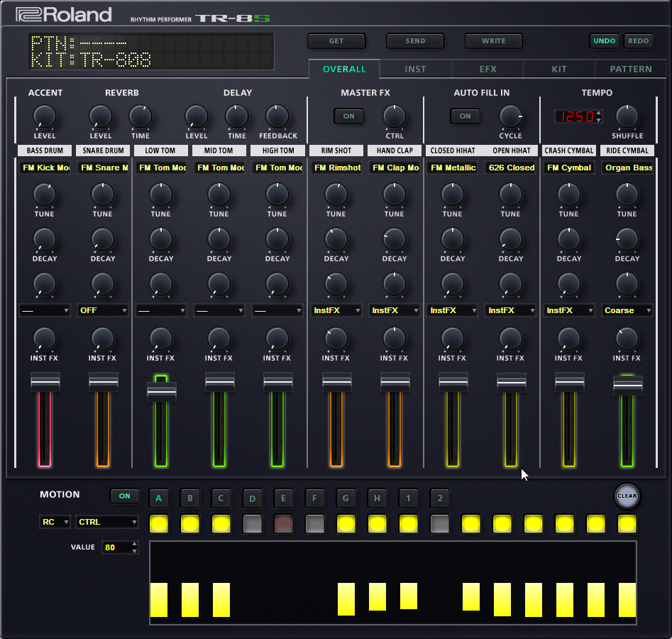This screenshot has width=672, height=639.
Task: Click the Low Tom volume fader
Action: coord(162,391)
